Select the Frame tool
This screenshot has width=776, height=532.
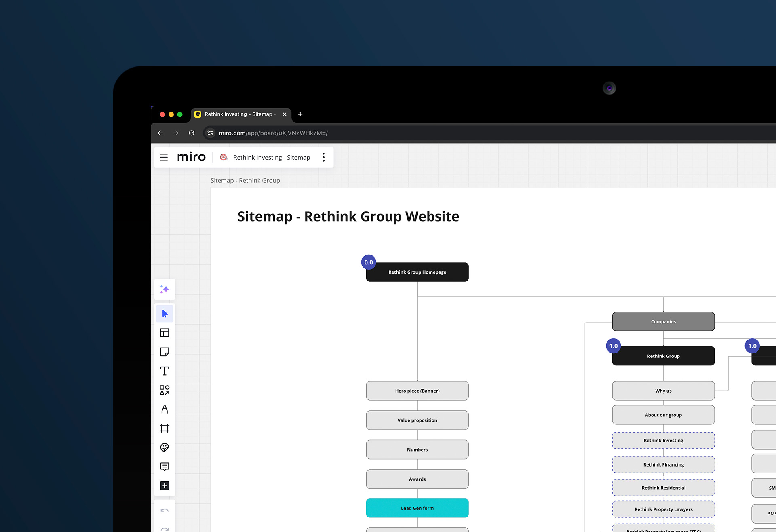coord(164,428)
